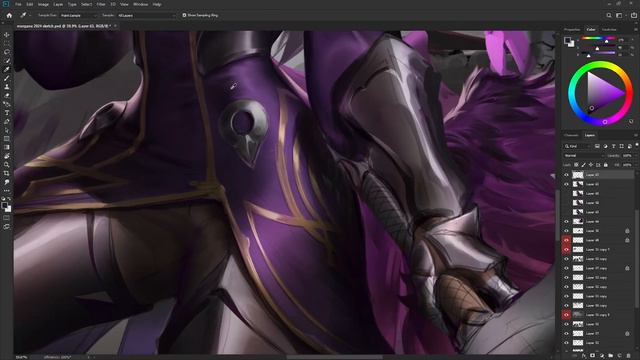The width and height of the screenshot is (640, 360).
Task: Toggle lock transparent pixels
Action: point(576,165)
